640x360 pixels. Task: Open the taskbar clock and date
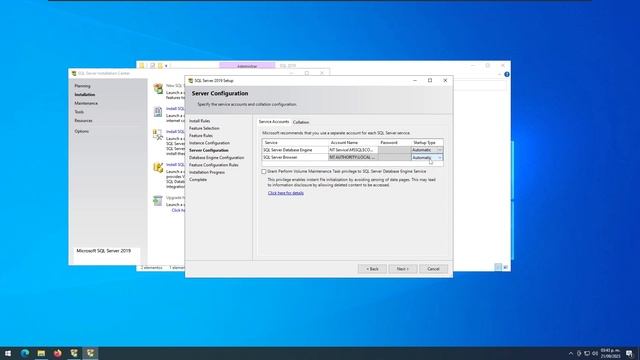pyautogui.click(x=611, y=353)
